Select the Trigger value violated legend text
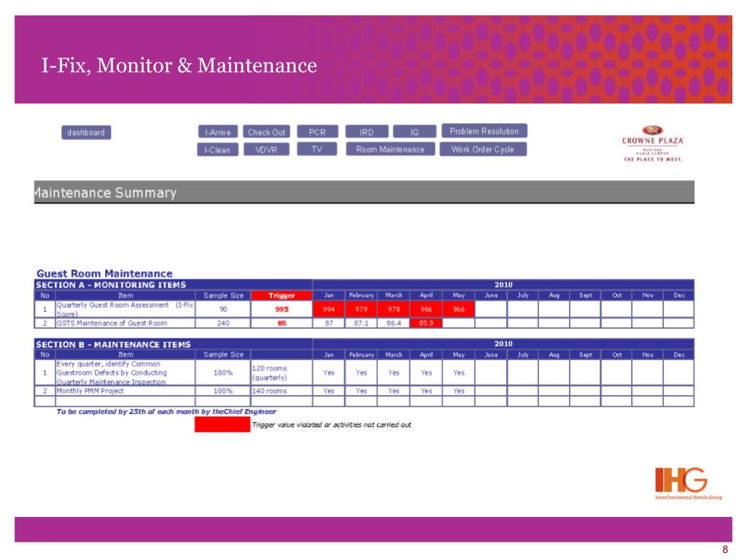The image size is (747, 560). tap(332, 425)
